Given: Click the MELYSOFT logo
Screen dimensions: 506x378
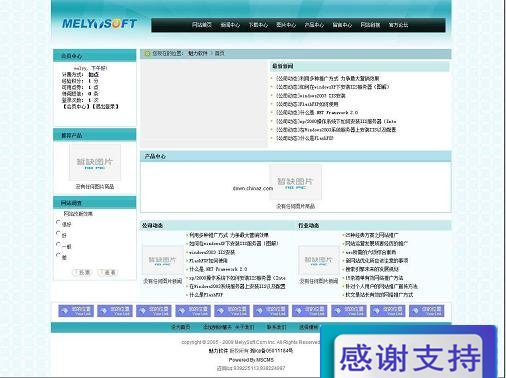Looking at the screenshot, I should pos(99,23).
